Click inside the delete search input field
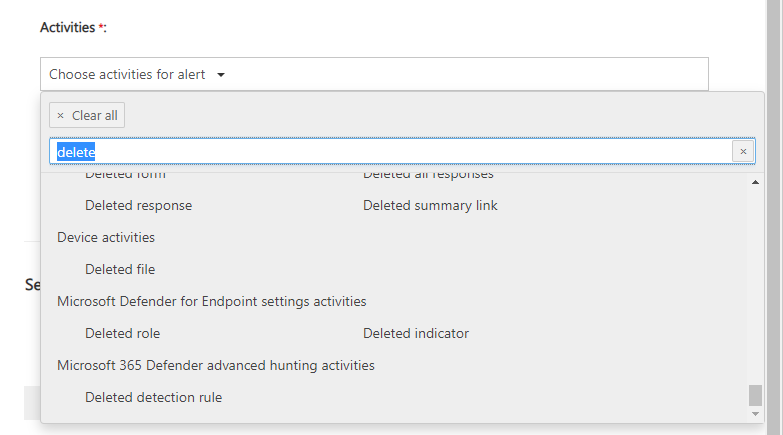The image size is (783, 435). (390, 152)
